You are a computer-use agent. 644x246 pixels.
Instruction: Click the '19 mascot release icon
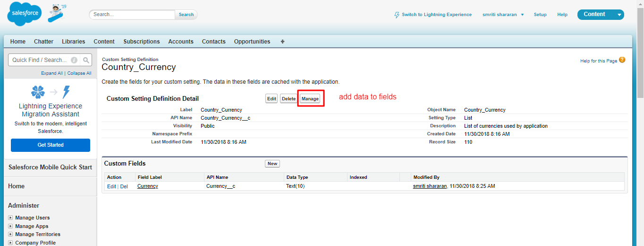pos(57,13)
